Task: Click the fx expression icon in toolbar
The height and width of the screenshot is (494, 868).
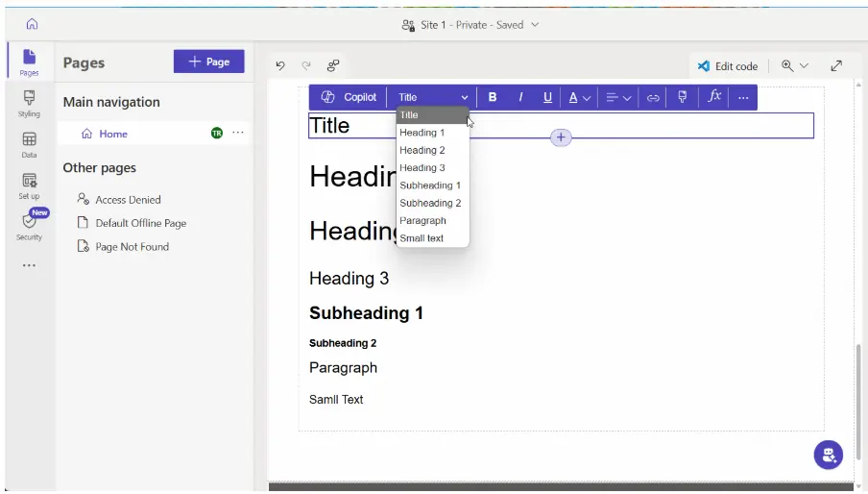Action: [713, 97]
